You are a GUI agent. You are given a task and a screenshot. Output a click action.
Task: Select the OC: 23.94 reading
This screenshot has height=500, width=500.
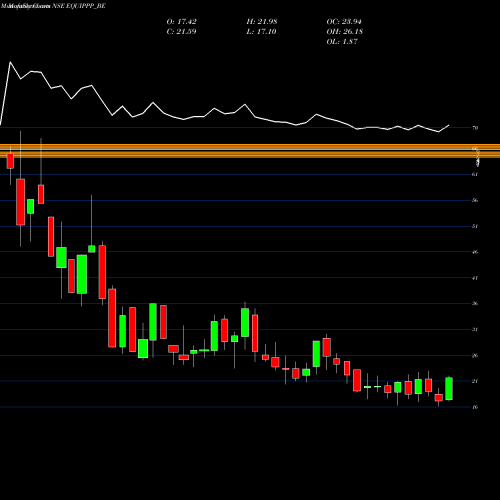pos(344,22)
